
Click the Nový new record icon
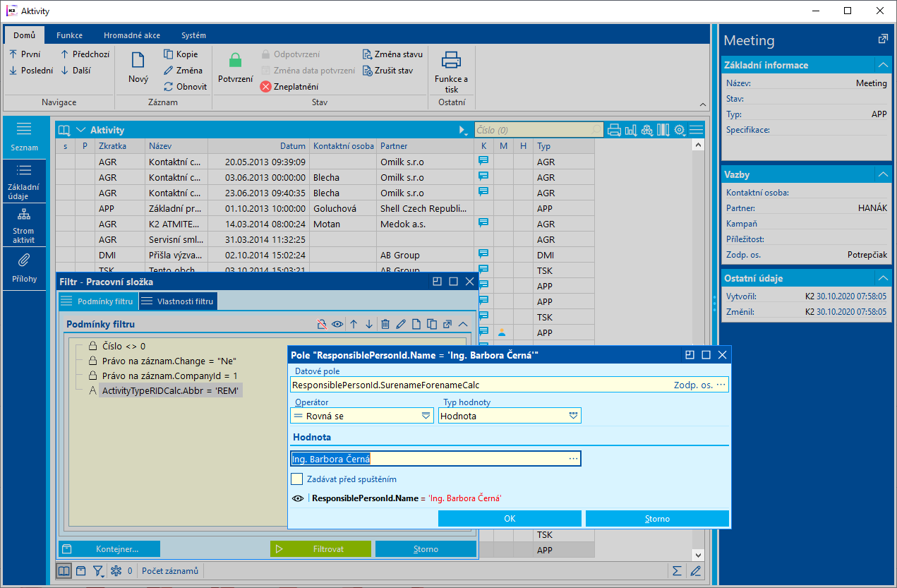(138, 61)
